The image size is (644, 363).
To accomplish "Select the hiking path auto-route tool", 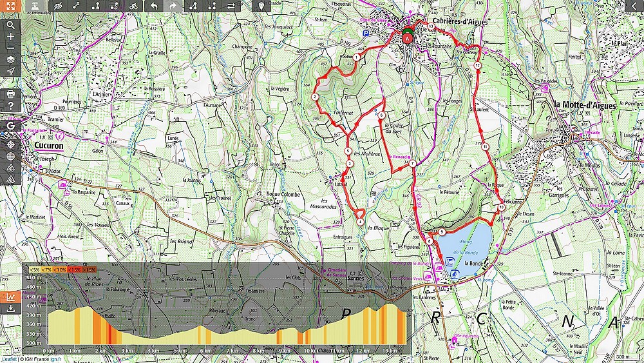I will [x=115, y=6].
